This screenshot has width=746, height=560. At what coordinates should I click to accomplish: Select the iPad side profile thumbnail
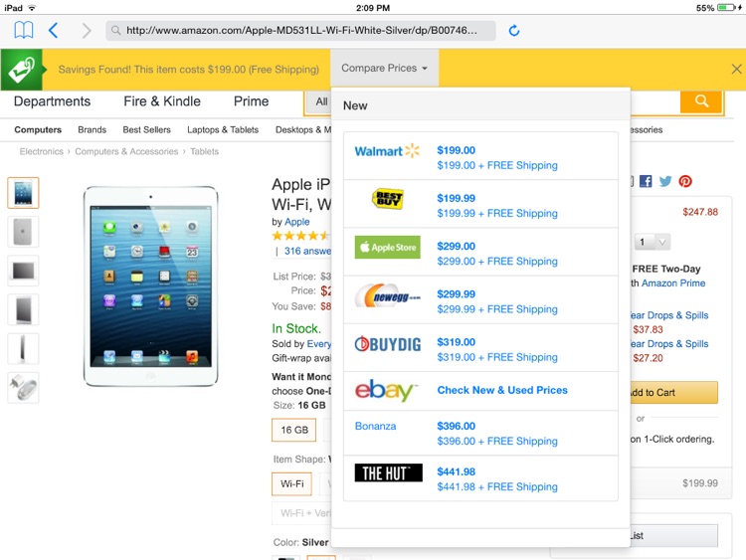[23, 349]
